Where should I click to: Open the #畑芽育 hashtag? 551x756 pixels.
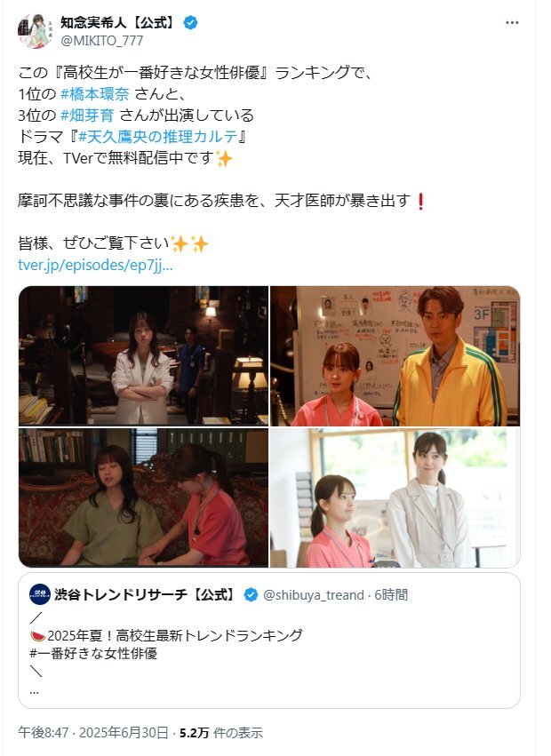tap(87, 115)
